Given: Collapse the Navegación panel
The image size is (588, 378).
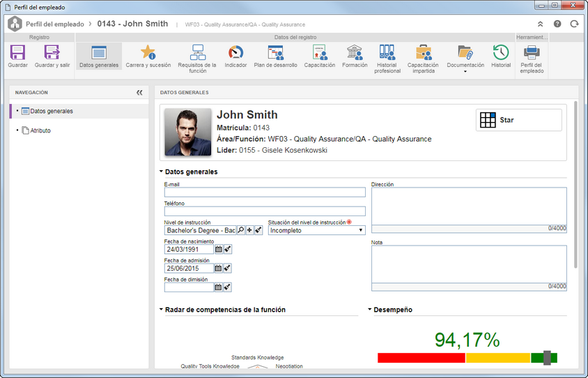Looking at the screenshot, I should pos(139,92).
